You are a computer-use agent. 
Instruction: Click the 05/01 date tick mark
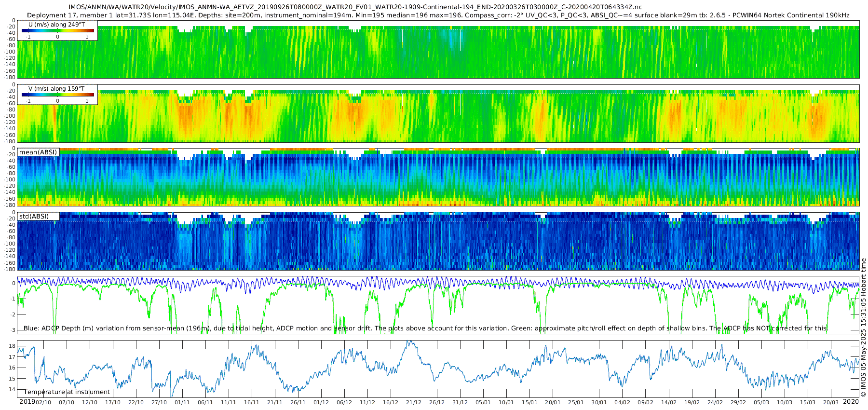483,402
